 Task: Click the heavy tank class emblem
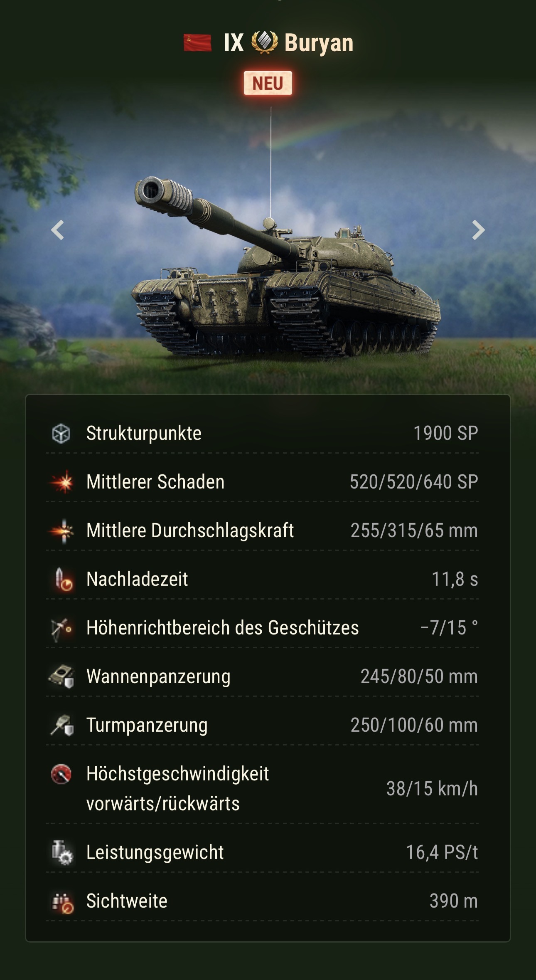[x=264, y=42]
